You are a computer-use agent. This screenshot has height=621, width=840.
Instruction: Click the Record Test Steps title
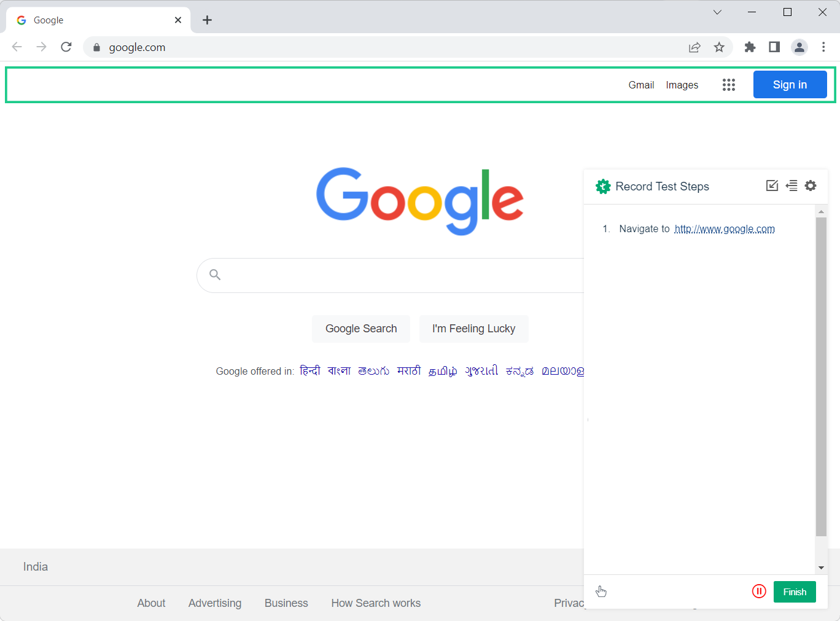662,187
